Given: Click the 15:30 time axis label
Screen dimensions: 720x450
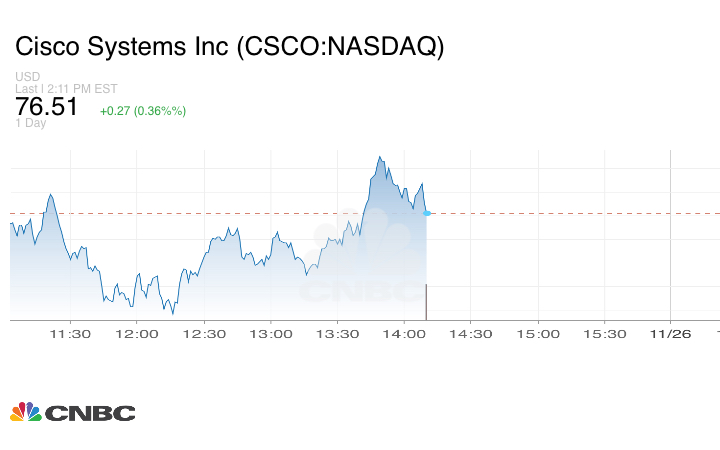Looking at the screenshot, I should pos(604,334).
